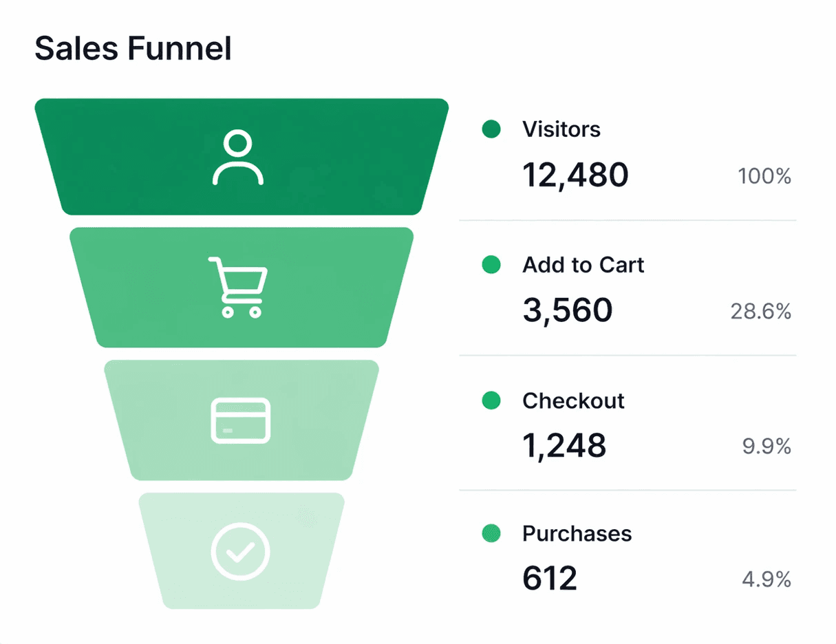Screen dimensions: 836x644
Task: Click the 28.6% percentage
Action: (x=761, y=312)
